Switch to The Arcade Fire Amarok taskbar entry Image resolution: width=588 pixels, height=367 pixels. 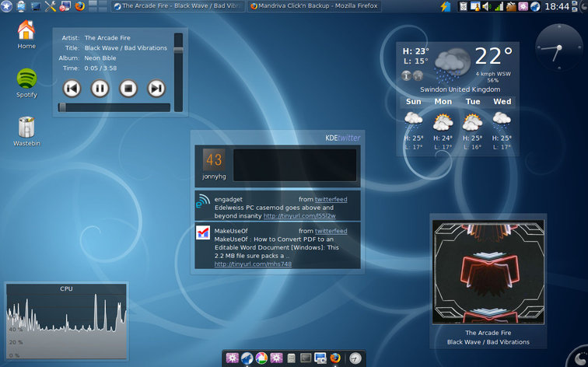(x=178, y=6)
